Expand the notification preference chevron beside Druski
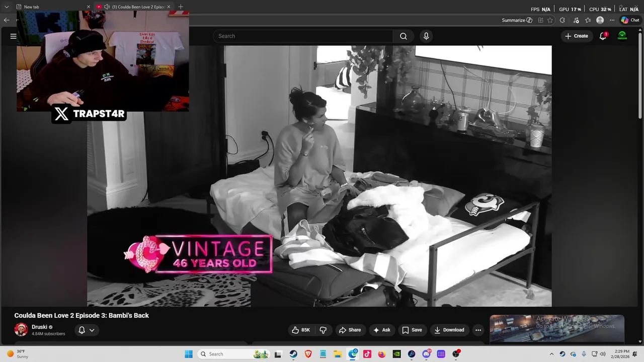The height and width of the screenshot is (362, 644). 92,330
